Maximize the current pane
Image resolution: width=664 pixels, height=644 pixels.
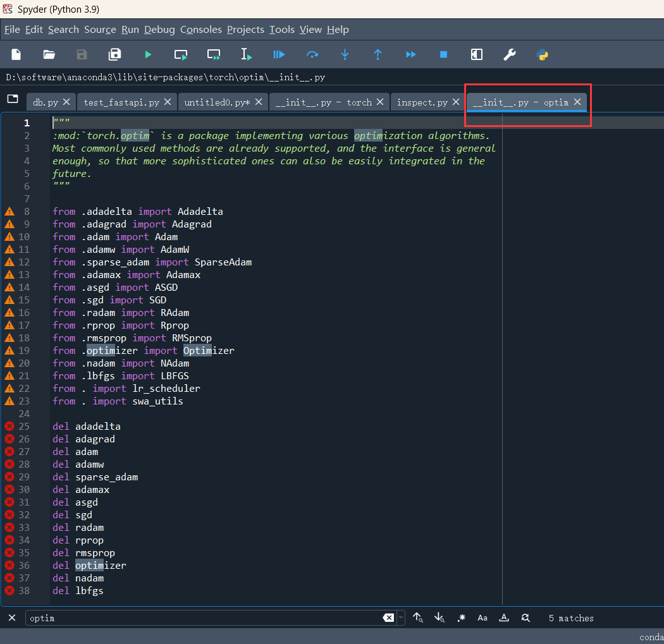(476, 54)
